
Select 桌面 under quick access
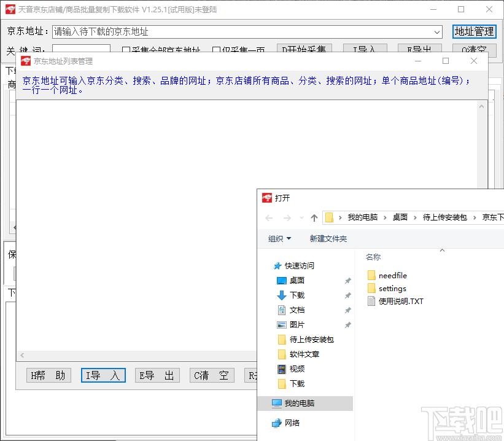click(x=297, y=281)
